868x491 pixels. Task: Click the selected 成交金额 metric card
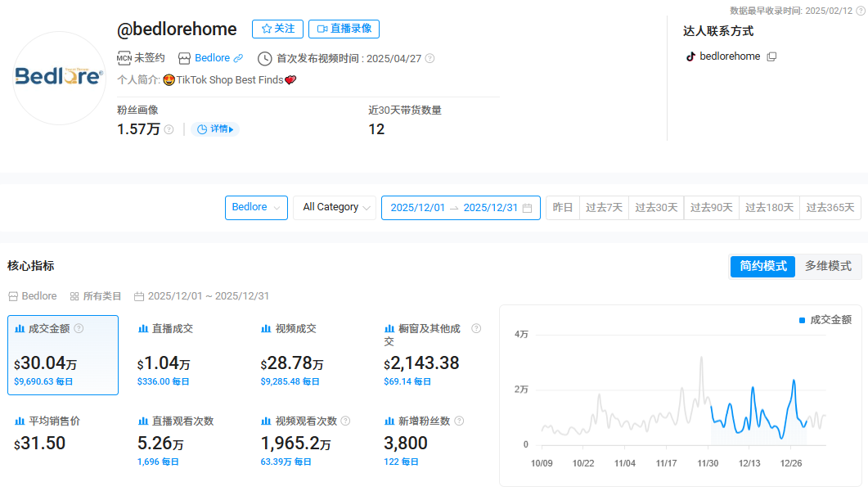(63, 355)
